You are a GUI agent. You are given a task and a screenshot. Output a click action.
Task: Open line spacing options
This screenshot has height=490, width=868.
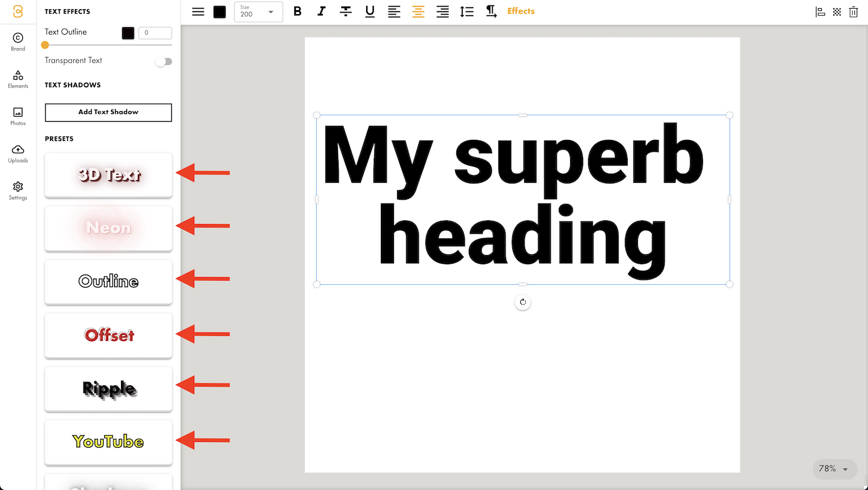(467, 11)
